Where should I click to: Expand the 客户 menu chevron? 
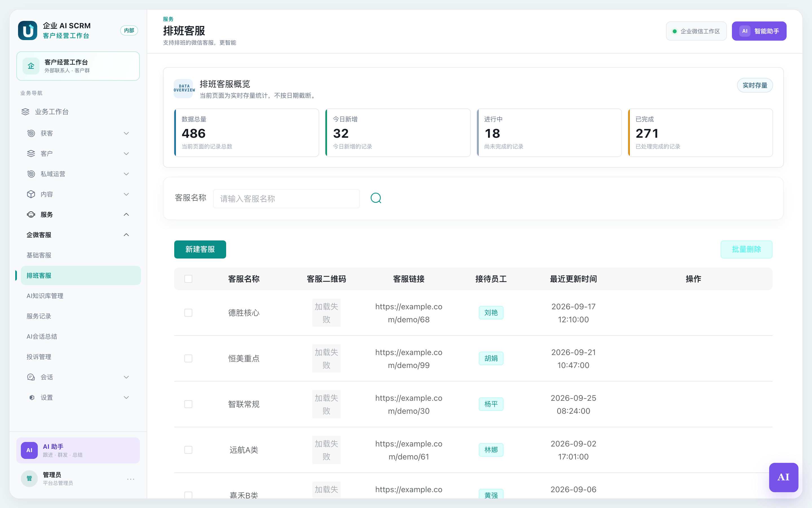[126, 154]
